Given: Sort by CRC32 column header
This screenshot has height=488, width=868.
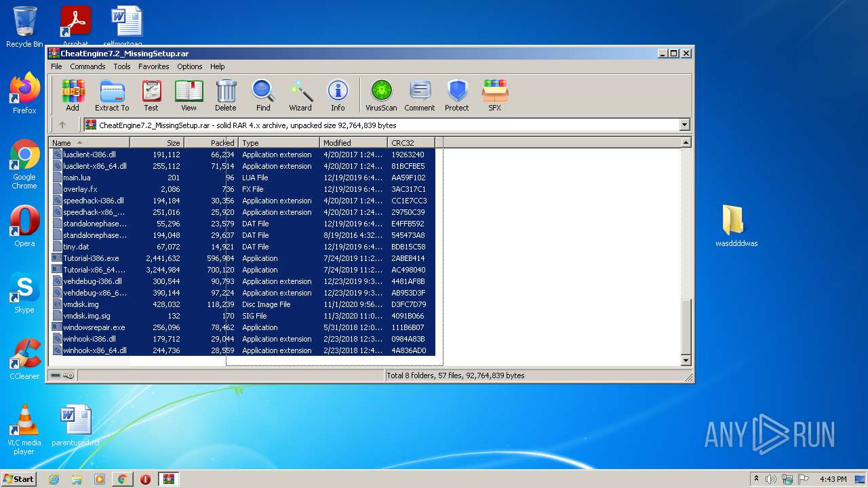Looking at the screenshot, I should click(412, 142).
